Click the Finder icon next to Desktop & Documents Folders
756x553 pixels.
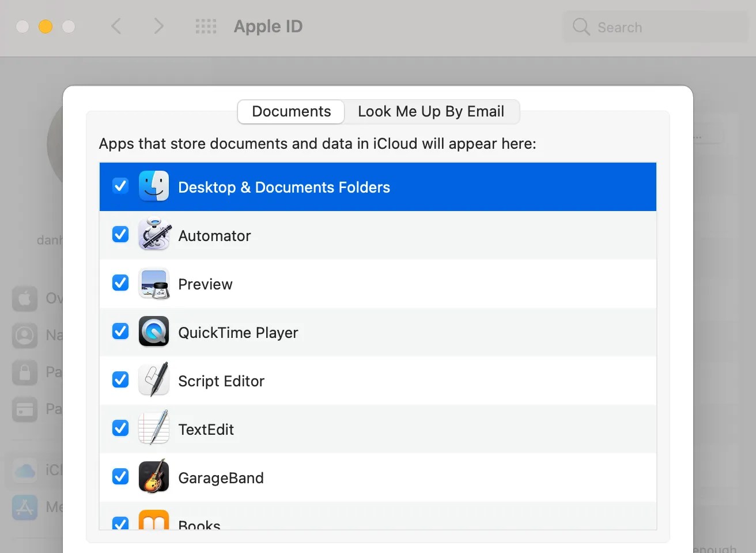(x=154, y=186)
